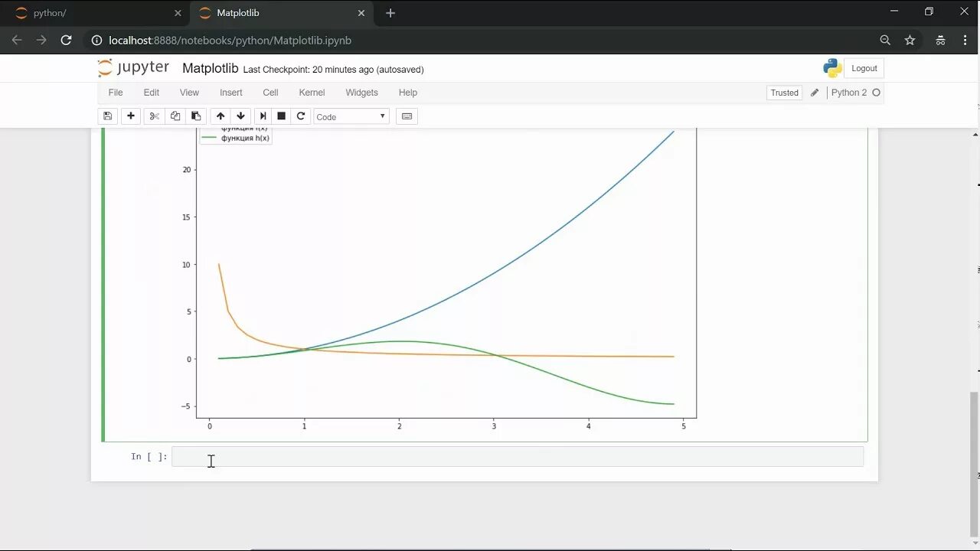Click the Logout button

point(864,68)
